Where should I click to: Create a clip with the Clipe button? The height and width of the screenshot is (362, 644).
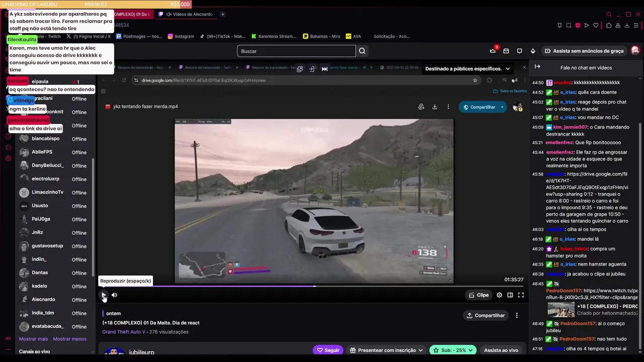(x=478, y=295)
